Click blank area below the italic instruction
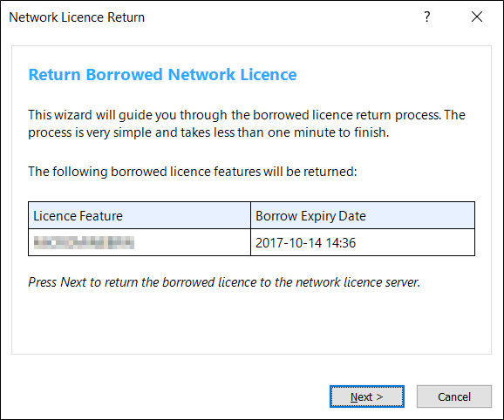Viewport: 504px width, 420px height. click(x=251, y=322)
